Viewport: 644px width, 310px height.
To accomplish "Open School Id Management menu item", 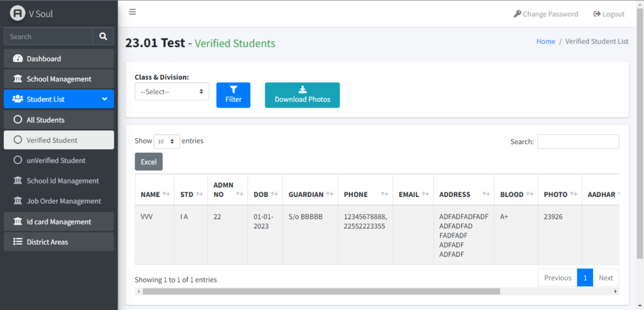I will pyautogui.click(x=58, y=180).
